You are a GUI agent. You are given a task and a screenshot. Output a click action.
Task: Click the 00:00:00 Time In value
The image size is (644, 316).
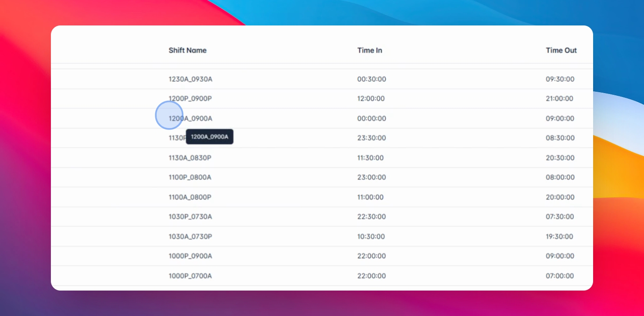point(372,118)
